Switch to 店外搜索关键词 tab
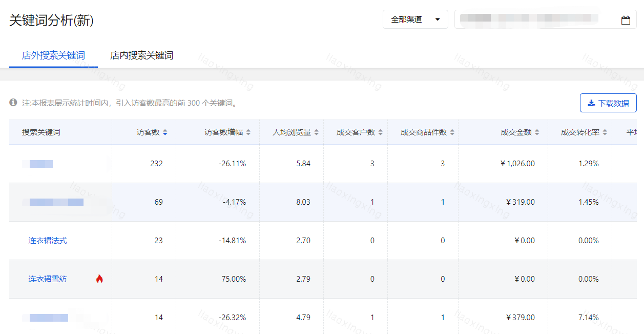The width and height of the screenshot is (644, 334). (53, 55)
